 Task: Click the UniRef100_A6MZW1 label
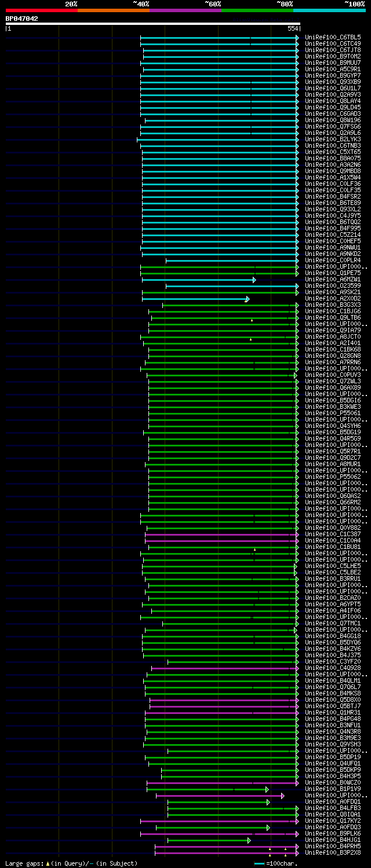click(x=333, y=279)
